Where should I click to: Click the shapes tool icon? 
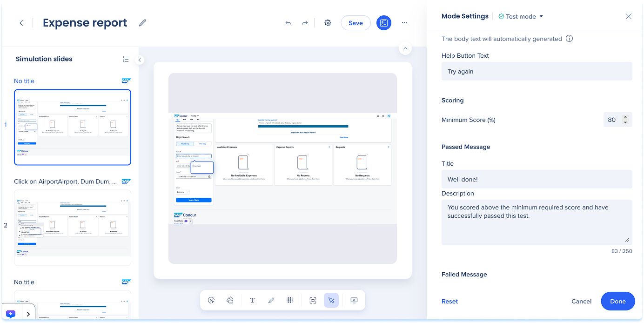tap(230, 300)
